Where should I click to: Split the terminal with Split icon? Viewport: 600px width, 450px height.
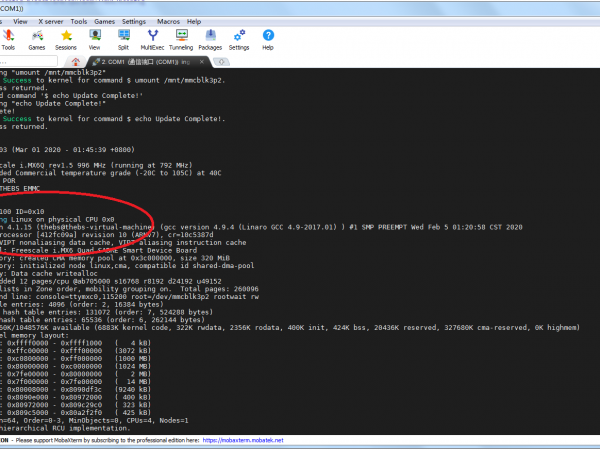tap(123, 37)
